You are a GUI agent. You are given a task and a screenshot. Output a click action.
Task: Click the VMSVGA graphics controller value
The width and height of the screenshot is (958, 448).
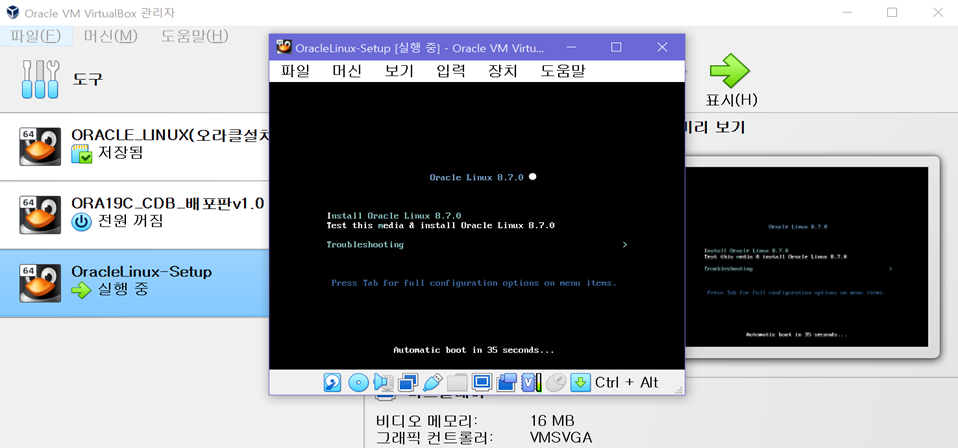point(561,438)
